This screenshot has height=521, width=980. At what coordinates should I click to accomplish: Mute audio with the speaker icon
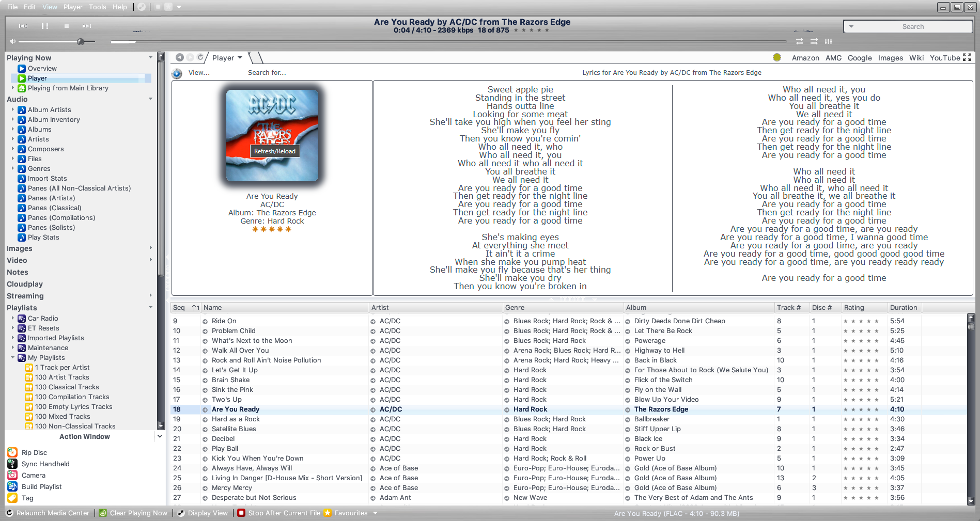point(13,41)
